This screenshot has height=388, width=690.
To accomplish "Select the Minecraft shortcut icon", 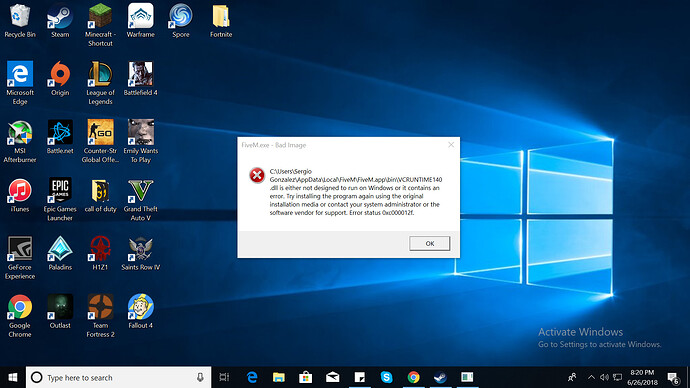I will [100, 26].
